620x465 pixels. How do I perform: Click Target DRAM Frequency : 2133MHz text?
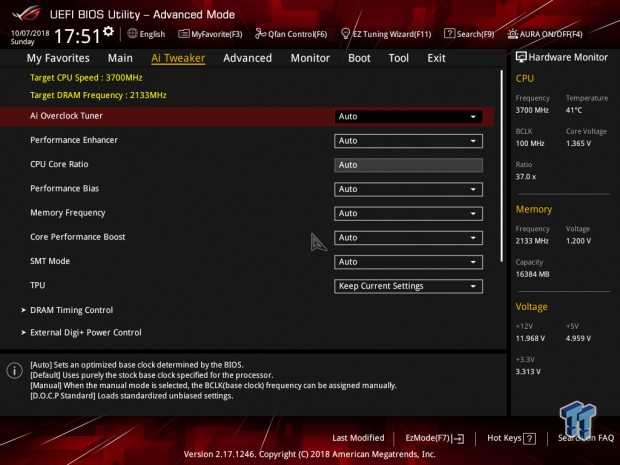coord(98,95)
